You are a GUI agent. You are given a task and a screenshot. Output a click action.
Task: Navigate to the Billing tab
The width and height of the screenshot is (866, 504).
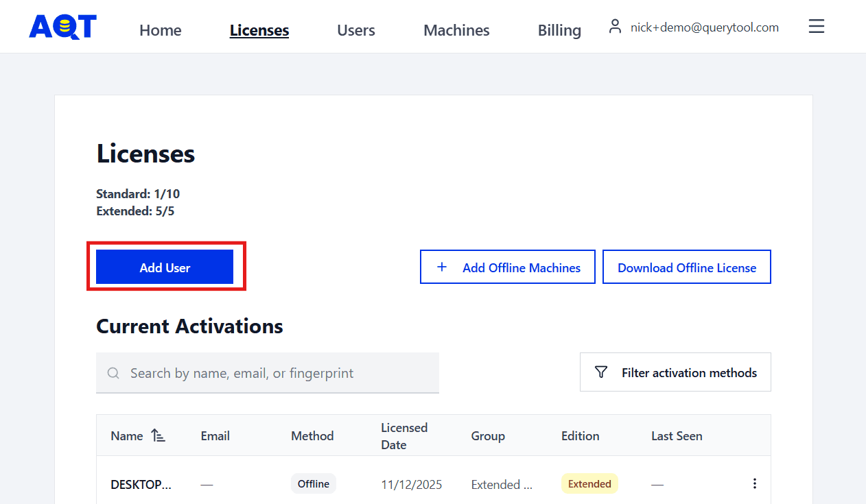559,30
